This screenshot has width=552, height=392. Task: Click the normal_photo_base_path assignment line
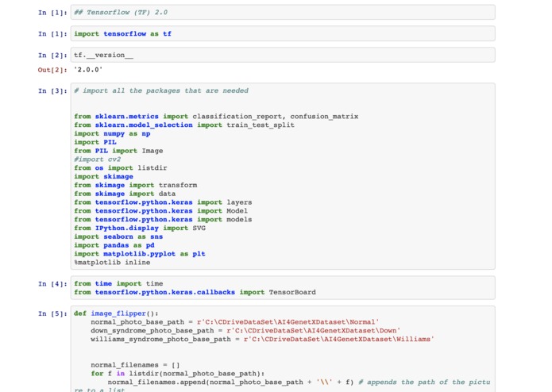click(x=235, y=322)
